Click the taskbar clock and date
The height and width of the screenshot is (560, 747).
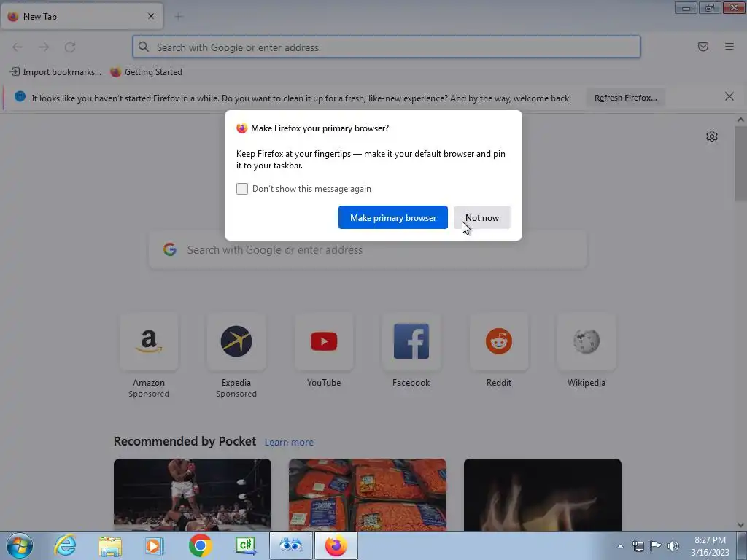[710, 546]
